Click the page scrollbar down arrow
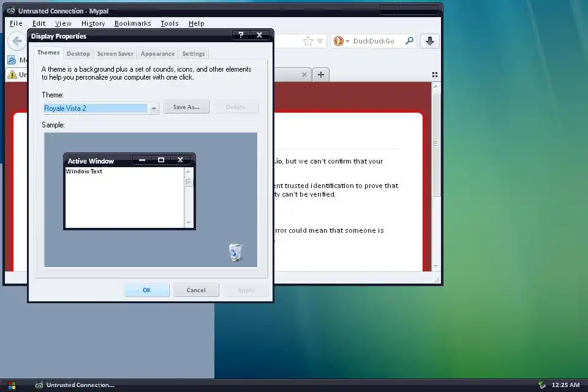 [435, 266]
